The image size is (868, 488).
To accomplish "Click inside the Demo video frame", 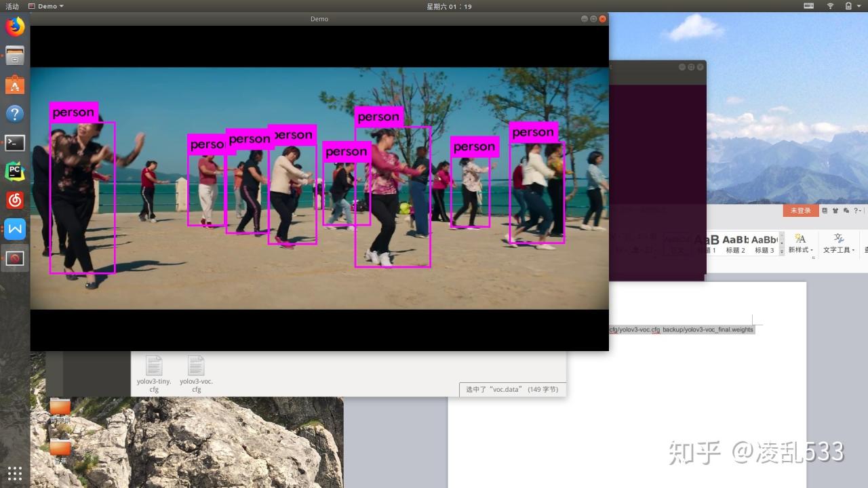I will pos(319,188).
